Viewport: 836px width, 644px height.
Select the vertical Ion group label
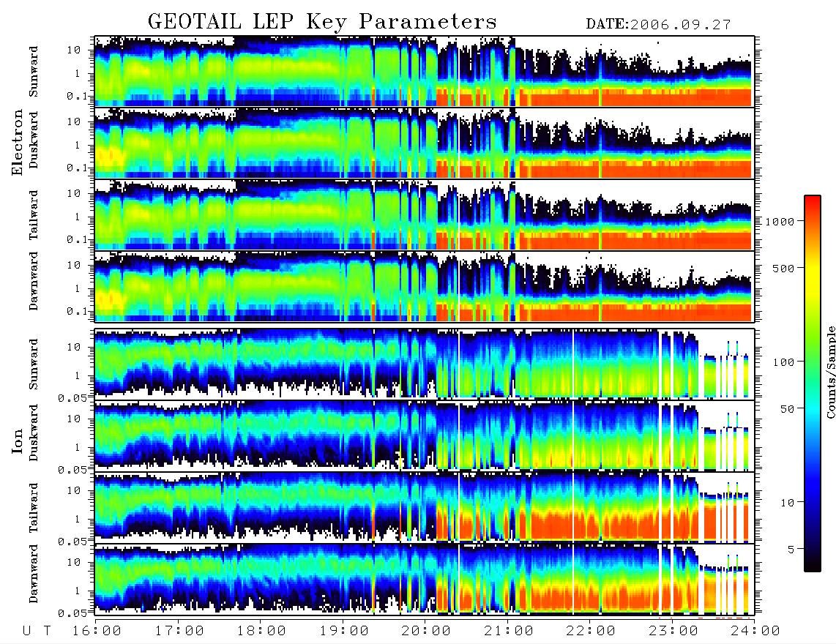tap(18, 441)
